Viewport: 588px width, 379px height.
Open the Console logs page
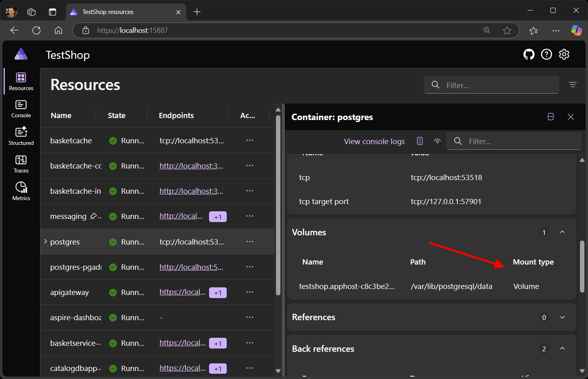[x=21, y=109]
